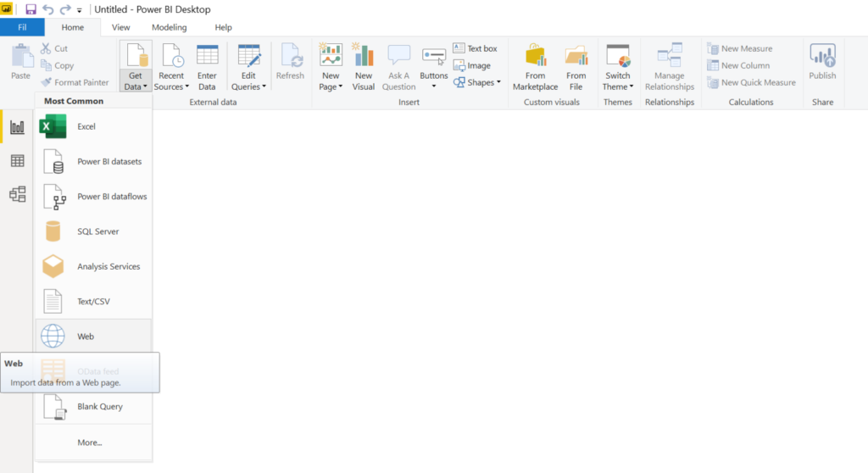Select Excel from Most Common list

tap(86, 126)
